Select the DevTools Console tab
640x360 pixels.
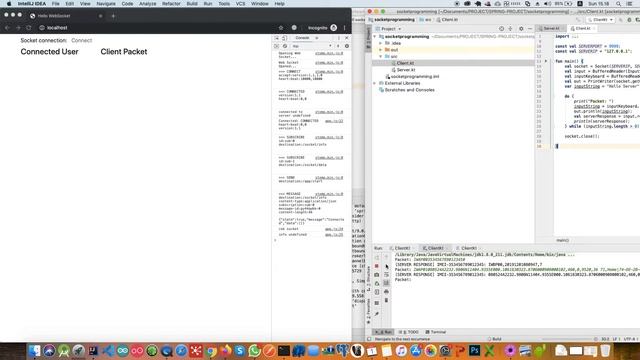click(302, 38)
